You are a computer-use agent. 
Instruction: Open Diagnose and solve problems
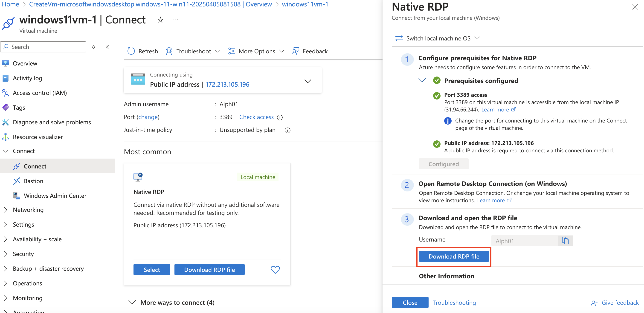click(x=52, y=122)
